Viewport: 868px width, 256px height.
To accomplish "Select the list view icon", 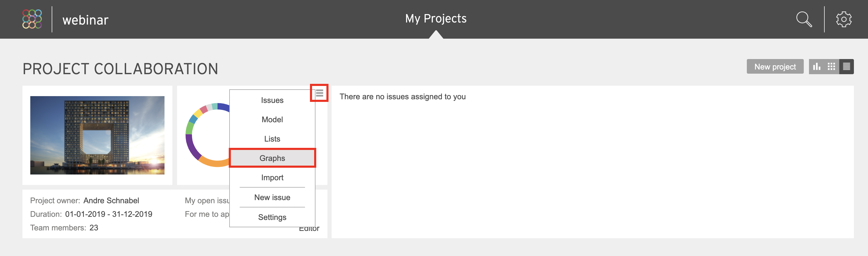I will (x=846, y=66).
